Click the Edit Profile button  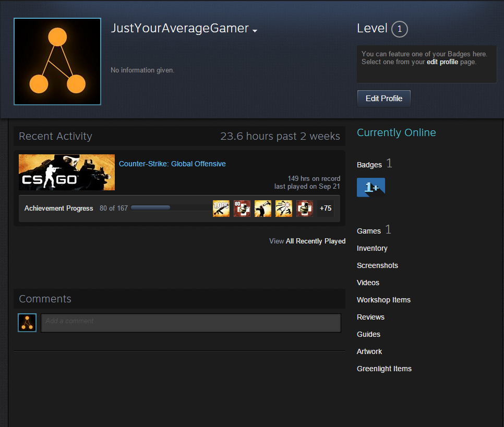(384, 99)
